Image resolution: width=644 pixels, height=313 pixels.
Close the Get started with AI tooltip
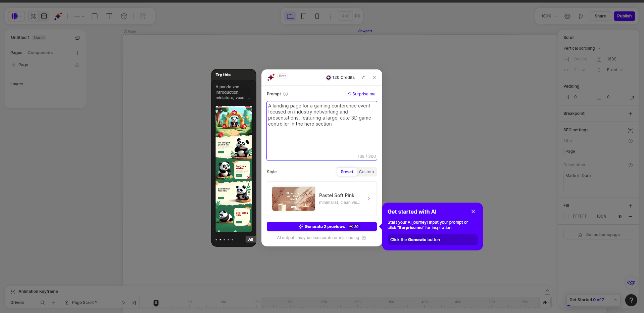click(x=473, y=212)
